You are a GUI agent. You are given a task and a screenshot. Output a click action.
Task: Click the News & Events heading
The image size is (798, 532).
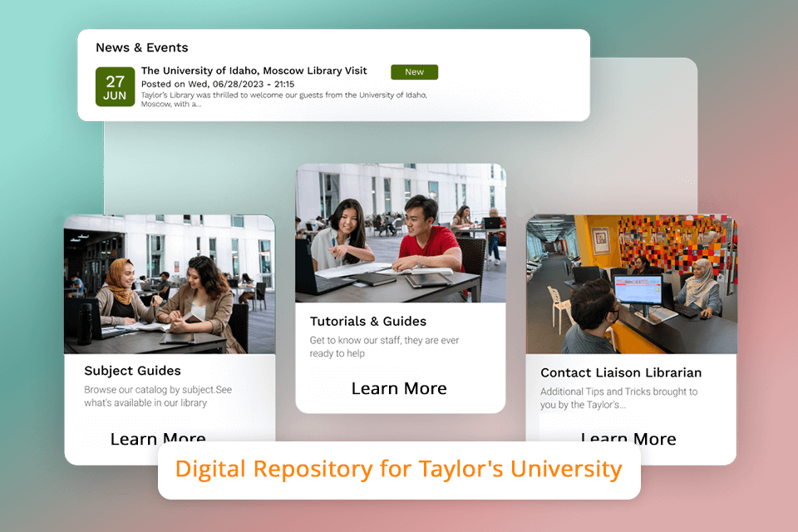coord(142,48)
